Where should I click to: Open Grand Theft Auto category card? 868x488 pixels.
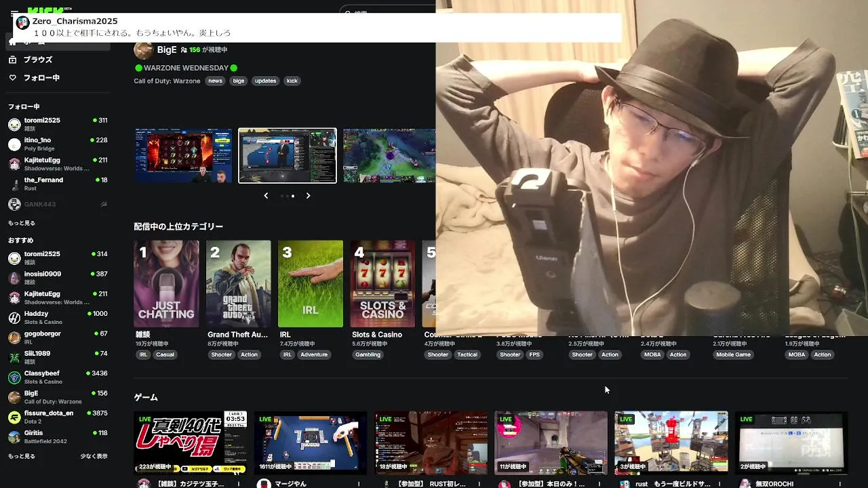(239, 283)
